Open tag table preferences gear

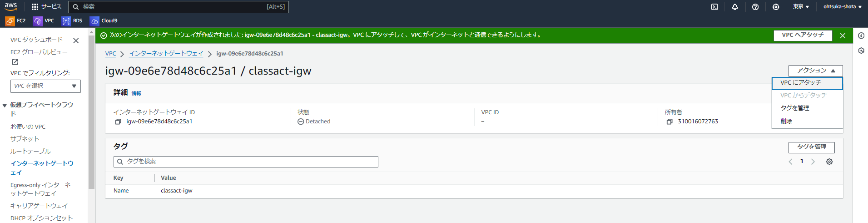coord(829,162)
